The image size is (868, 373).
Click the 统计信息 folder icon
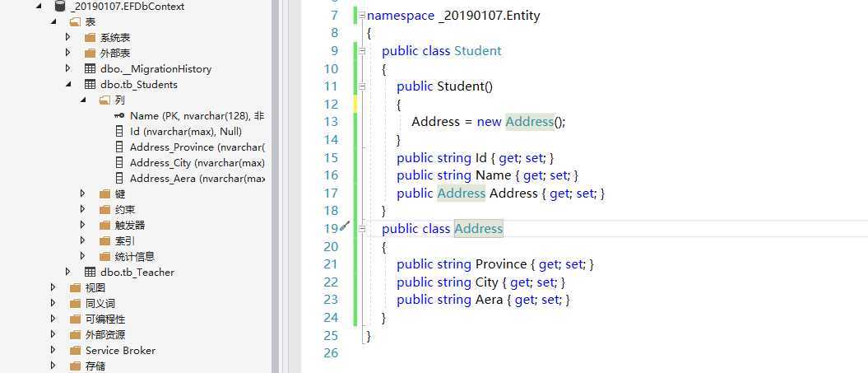point(104,256)
